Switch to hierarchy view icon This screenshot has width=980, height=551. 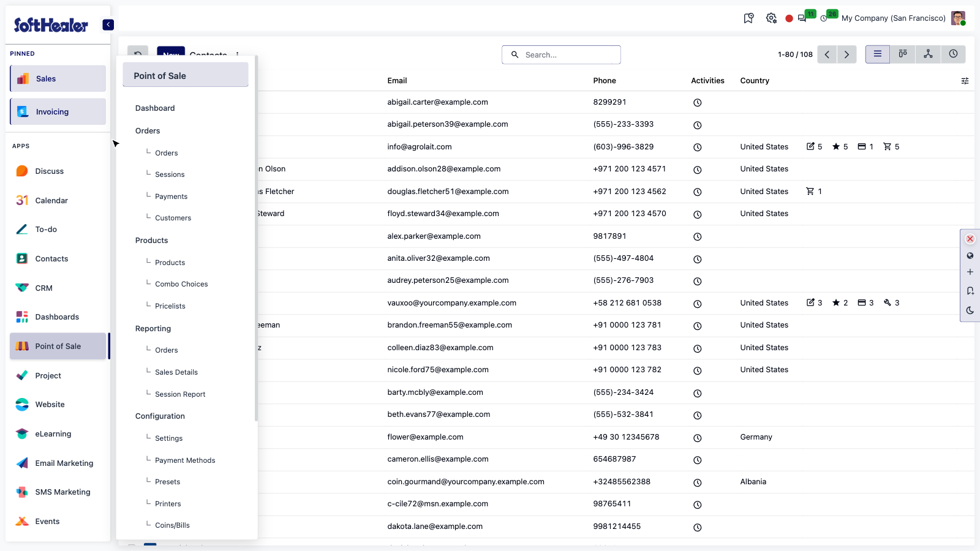coord(928,54)
